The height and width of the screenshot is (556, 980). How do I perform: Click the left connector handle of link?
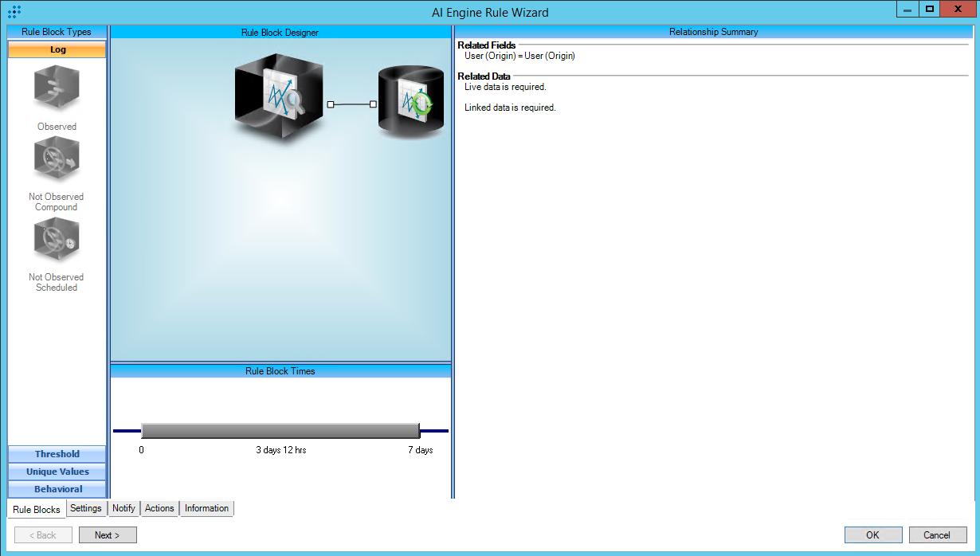click(x=331, y=104)
